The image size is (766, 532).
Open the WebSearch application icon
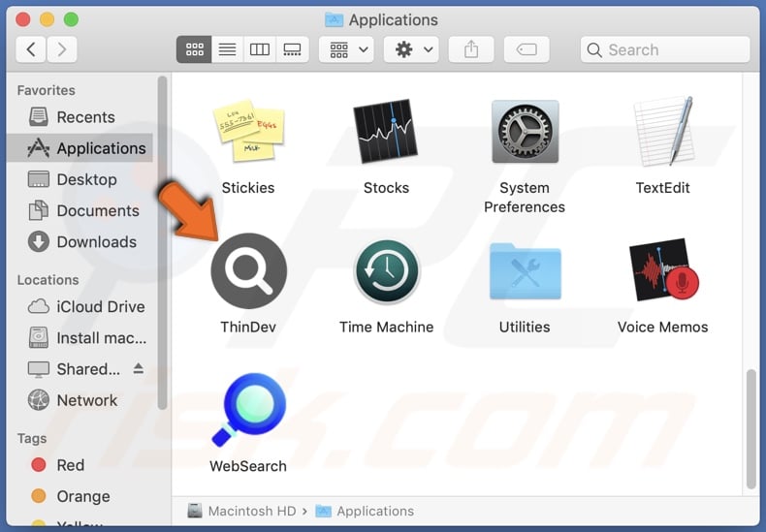(x=248, y=411)
